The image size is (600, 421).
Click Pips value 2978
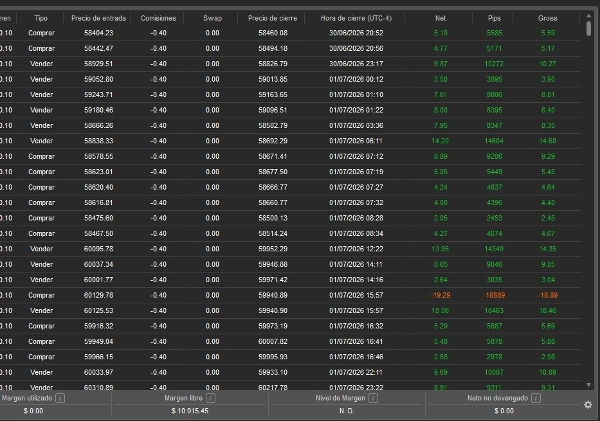[494, 357]
